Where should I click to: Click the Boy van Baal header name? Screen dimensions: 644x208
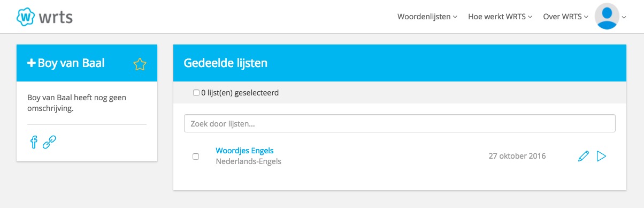click(x=71, y=63)
